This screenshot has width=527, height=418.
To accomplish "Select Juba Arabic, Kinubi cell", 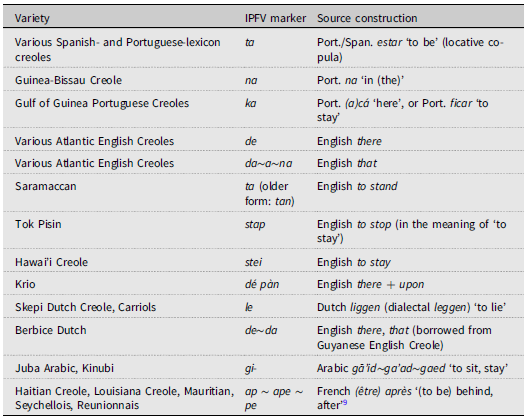I will (64, 368).
